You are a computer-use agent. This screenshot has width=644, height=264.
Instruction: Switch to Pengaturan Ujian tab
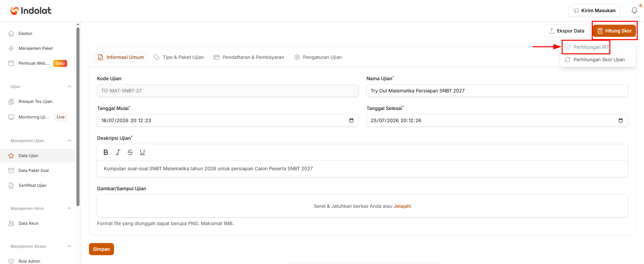[318, 57]
